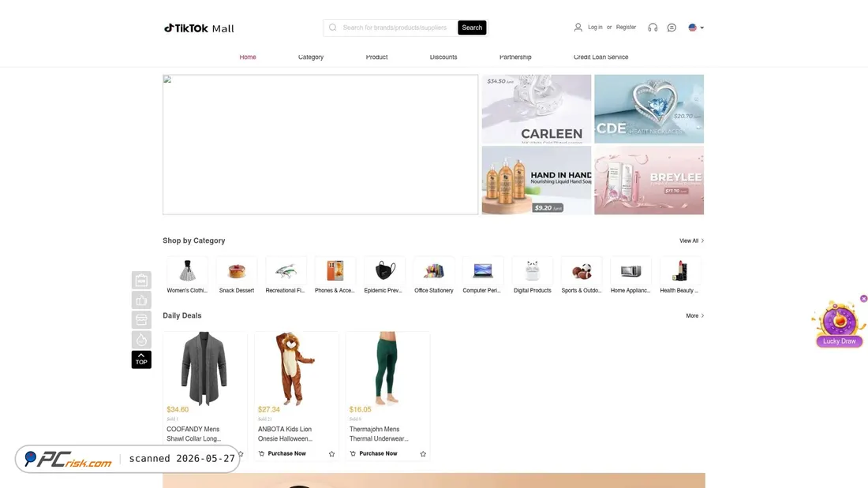The width and height of the screenshot is (868, 488).
Task: Open the ANBOTA lion onesie product image
Action: click(x=296, y=368)
